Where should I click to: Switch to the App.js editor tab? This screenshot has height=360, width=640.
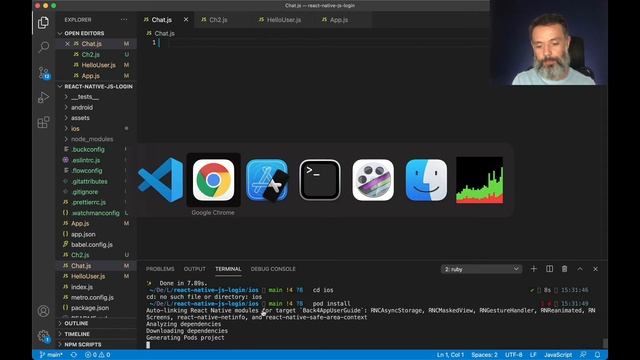click(339, 20)
